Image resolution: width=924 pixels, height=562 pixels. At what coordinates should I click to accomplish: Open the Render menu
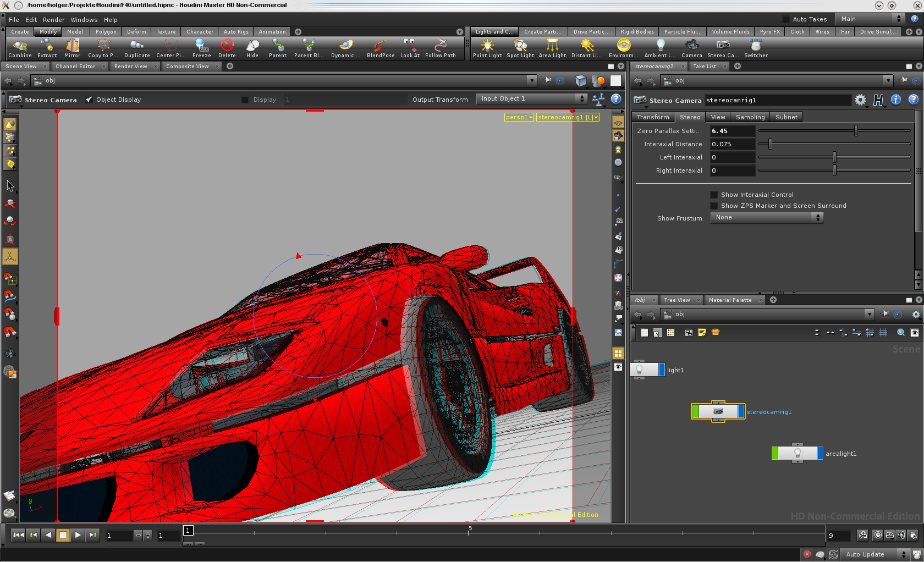pos(54,20)
